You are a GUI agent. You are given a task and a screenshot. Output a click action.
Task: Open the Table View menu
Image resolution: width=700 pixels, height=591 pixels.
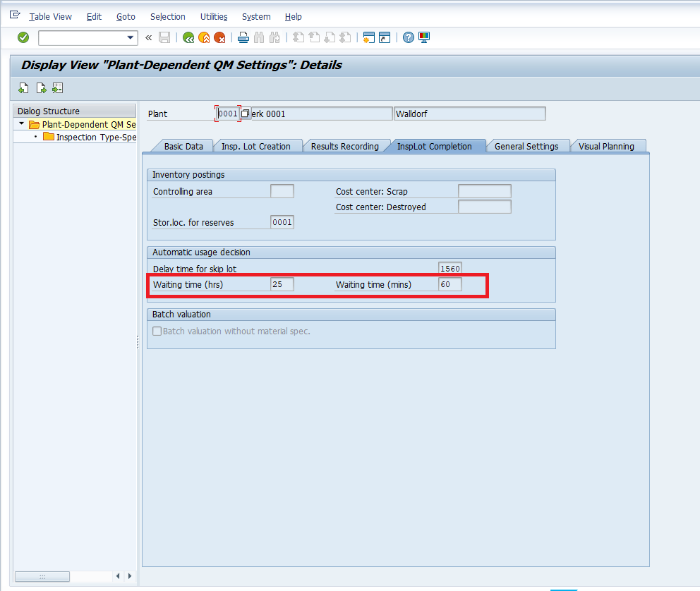tap(50, 17)
